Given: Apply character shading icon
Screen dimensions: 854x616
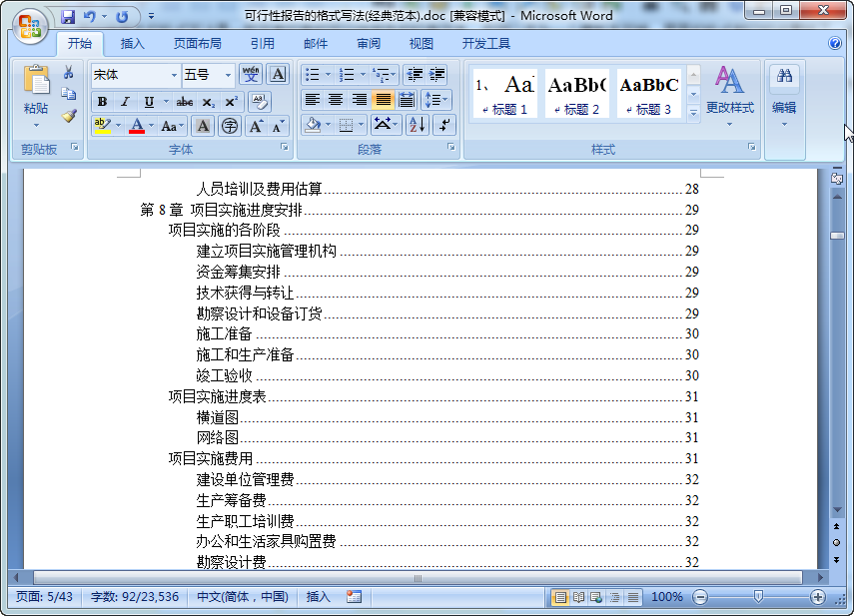Looking at the screenshot, I should [203, 126].
